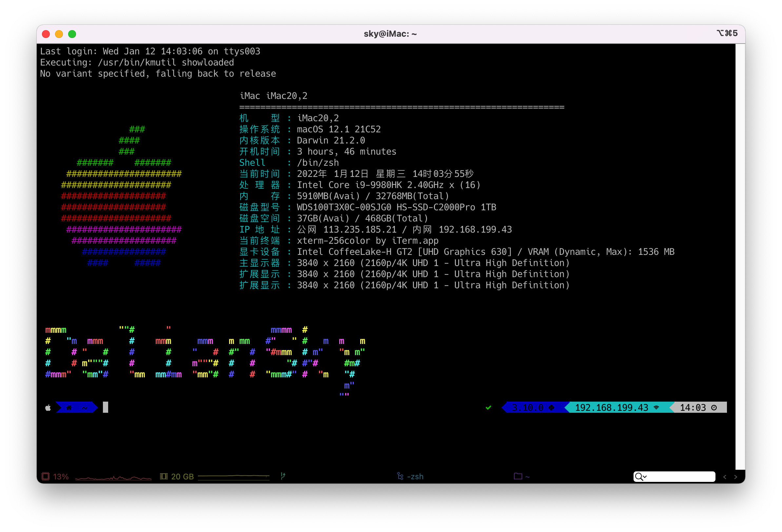Click the '20 GB' memory text
This screenshot has width=782, height=532.
click(x=182, y=477)
